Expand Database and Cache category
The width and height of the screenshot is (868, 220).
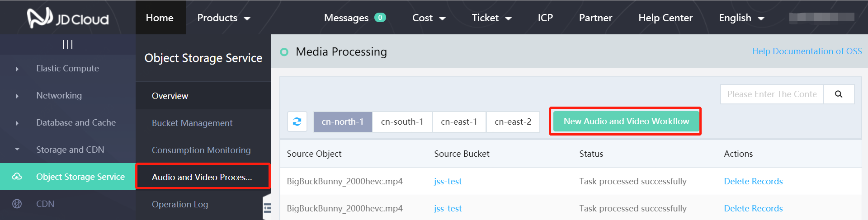click(x=17, y=123)
